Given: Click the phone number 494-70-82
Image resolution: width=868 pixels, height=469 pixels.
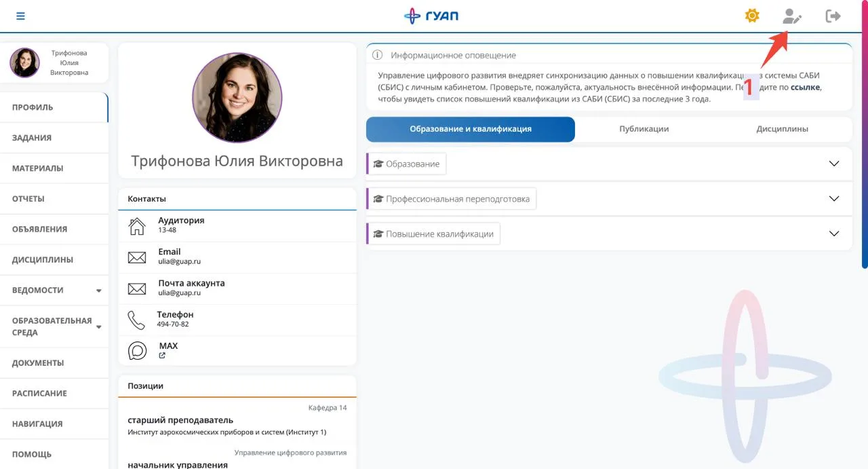Looking at the screenshot, I should pyautogui.click(x=173, y=324).
